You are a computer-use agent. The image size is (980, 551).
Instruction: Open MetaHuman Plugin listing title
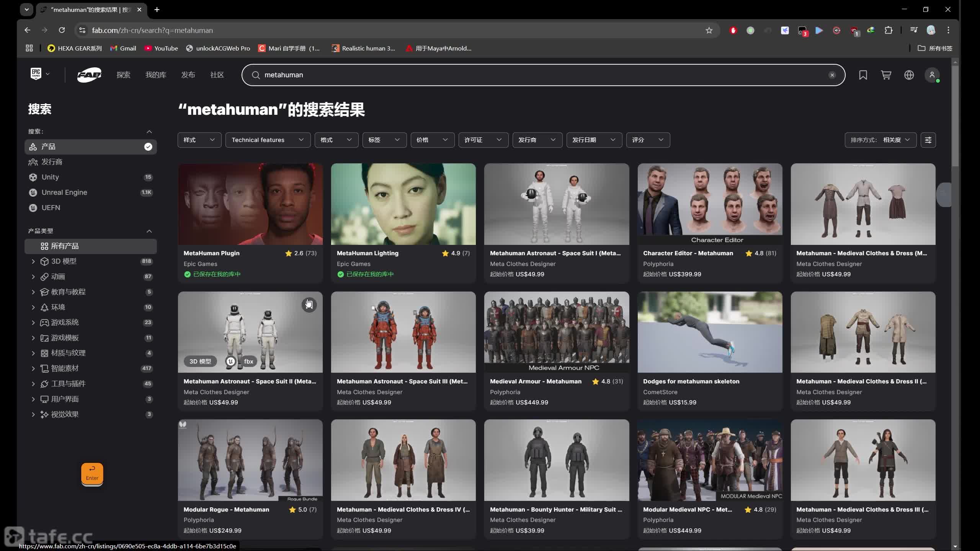pyautogui.click(x=212, y=253)
